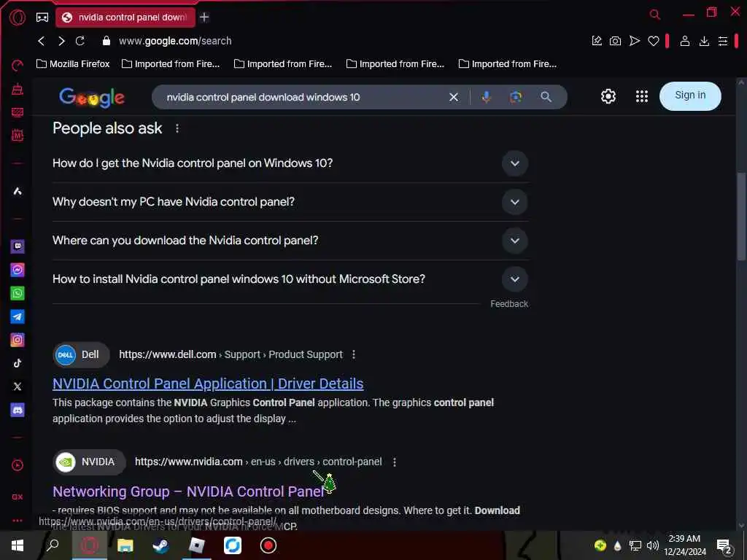747x560 pixels.
Task: Open the NVIDIA result three-dots menu
Action: (395, 462)
